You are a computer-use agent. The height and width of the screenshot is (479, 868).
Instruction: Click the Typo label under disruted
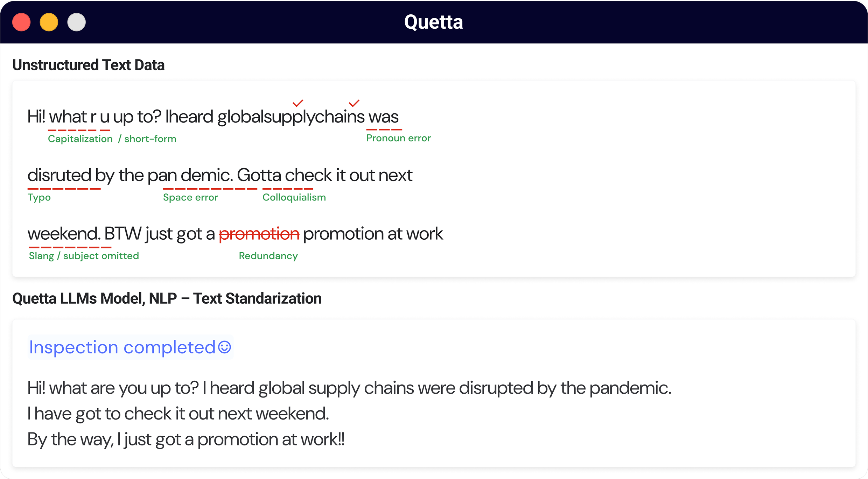(x=39, y=197)
